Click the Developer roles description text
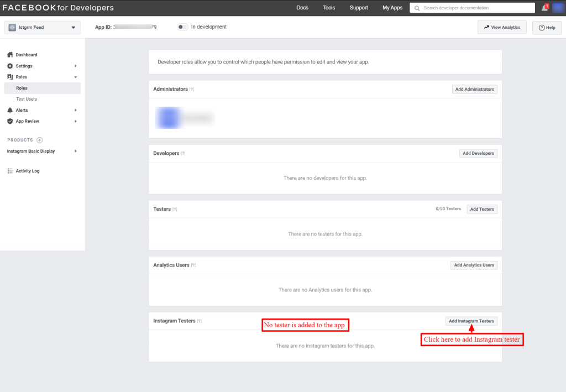 263,62
